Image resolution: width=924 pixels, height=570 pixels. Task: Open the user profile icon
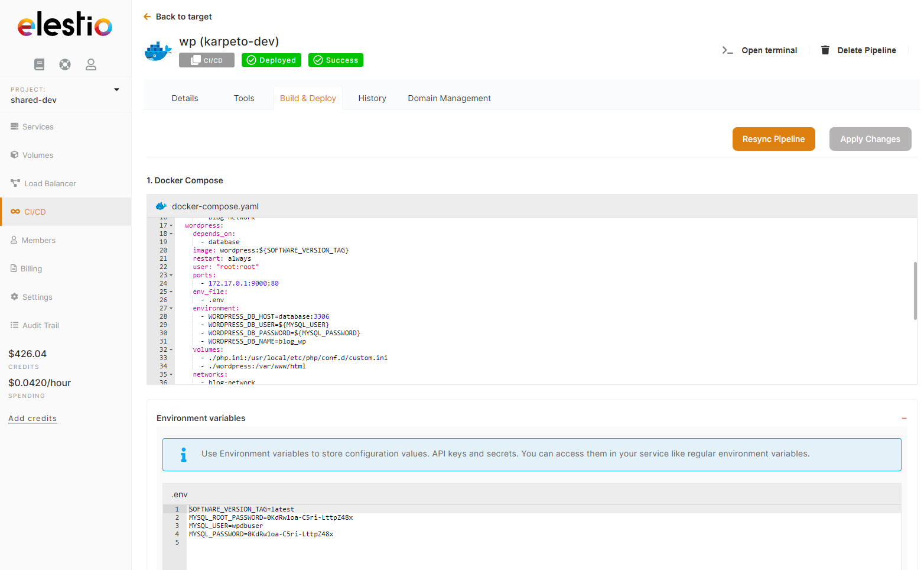pos(90,64)
